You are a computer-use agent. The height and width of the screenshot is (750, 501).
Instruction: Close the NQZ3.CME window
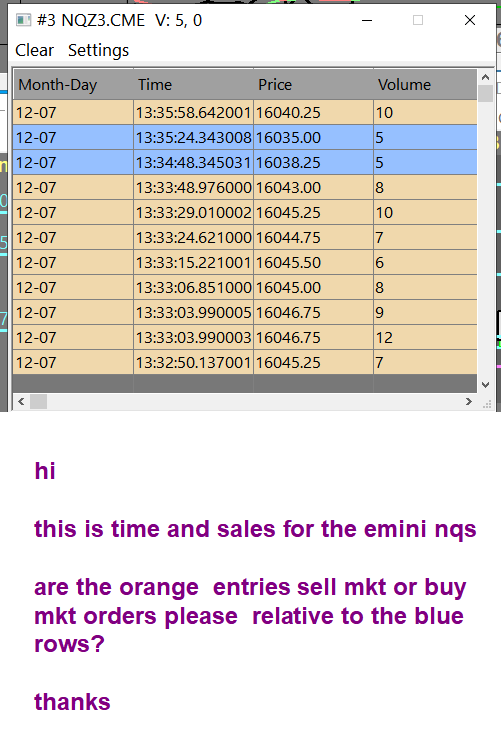click(x=470, y=20)
